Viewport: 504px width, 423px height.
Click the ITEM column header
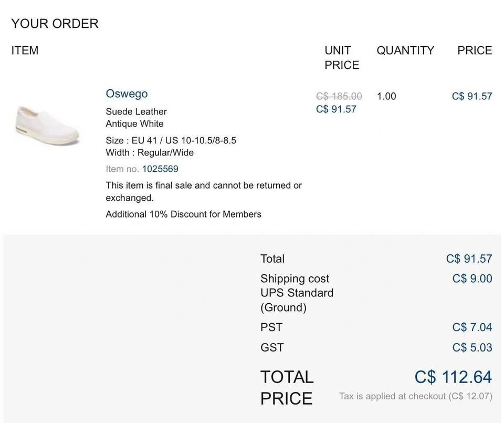point(25,50)
